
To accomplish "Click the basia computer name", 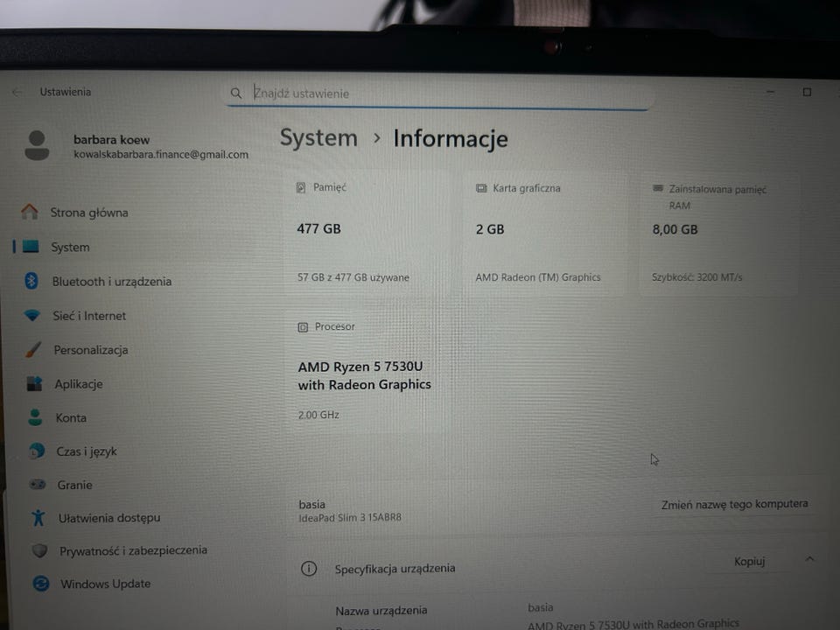I will pyautogui.click(x=311, y=504).
